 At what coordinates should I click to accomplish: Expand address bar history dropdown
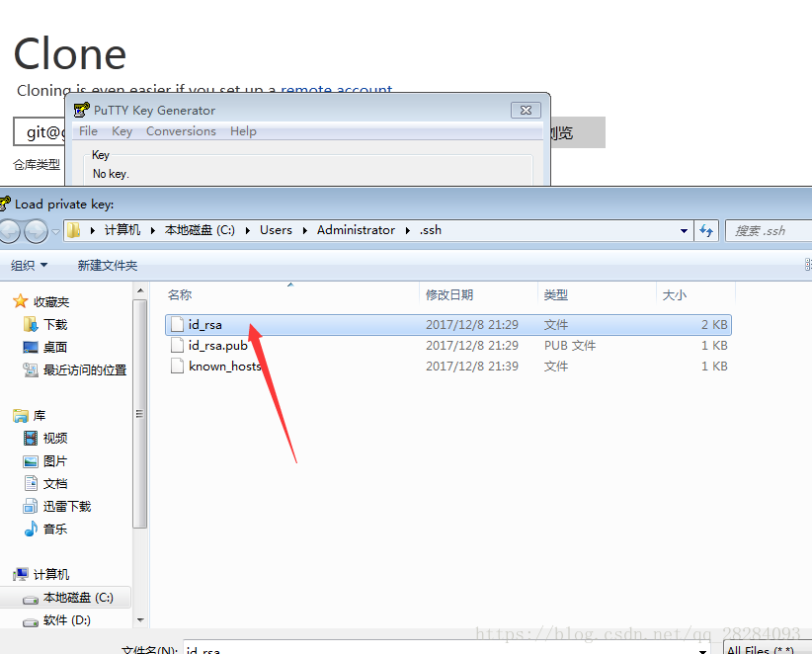coord(685,230)
